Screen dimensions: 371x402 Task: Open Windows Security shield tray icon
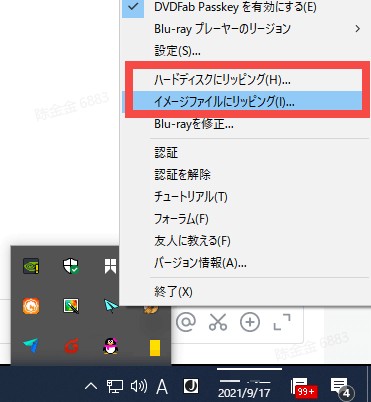tap(71, 266)
